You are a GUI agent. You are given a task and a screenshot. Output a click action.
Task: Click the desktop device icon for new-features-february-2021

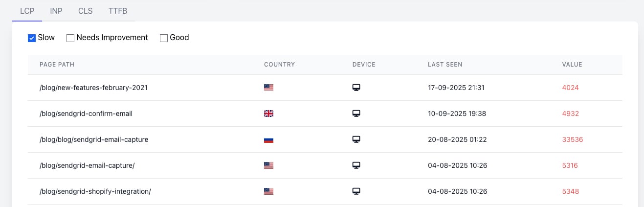click(x=356, y=88)
